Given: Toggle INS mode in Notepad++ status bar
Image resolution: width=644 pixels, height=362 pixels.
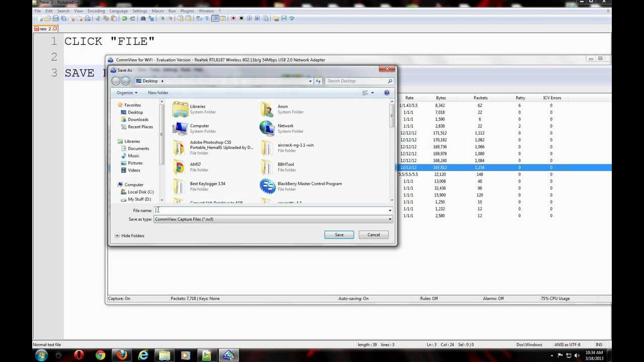Looking at the screenshot, I should pyautogui.click(x=599, y=344).
